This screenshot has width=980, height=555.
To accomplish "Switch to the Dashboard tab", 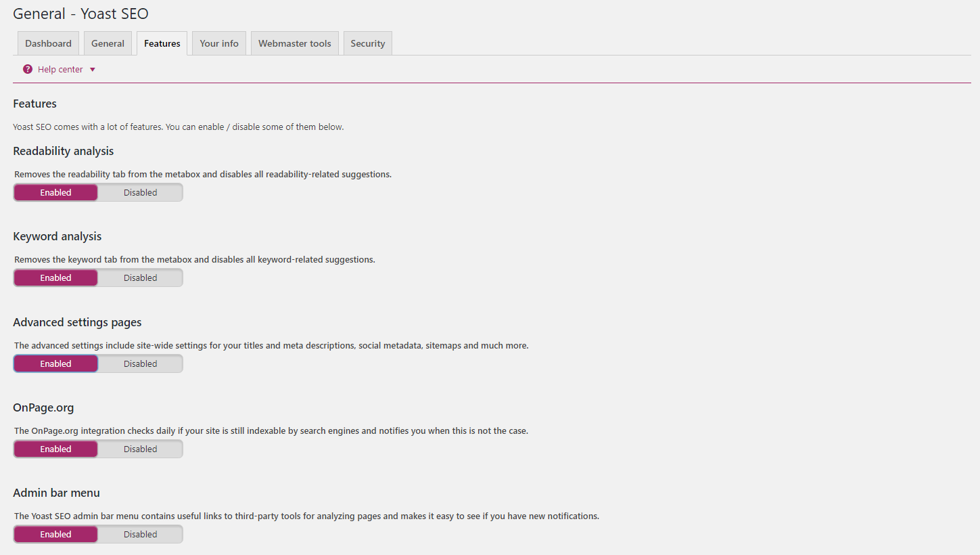I will point(48,43).
